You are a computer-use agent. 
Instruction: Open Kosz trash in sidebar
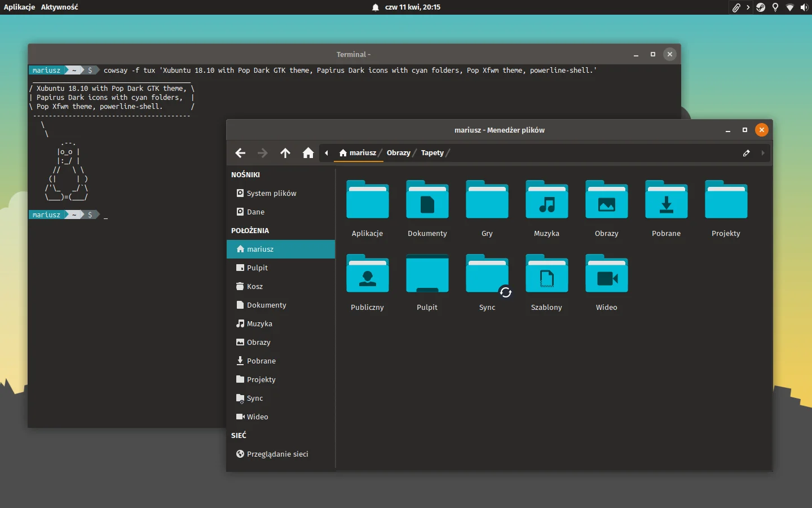click(281, 286)
